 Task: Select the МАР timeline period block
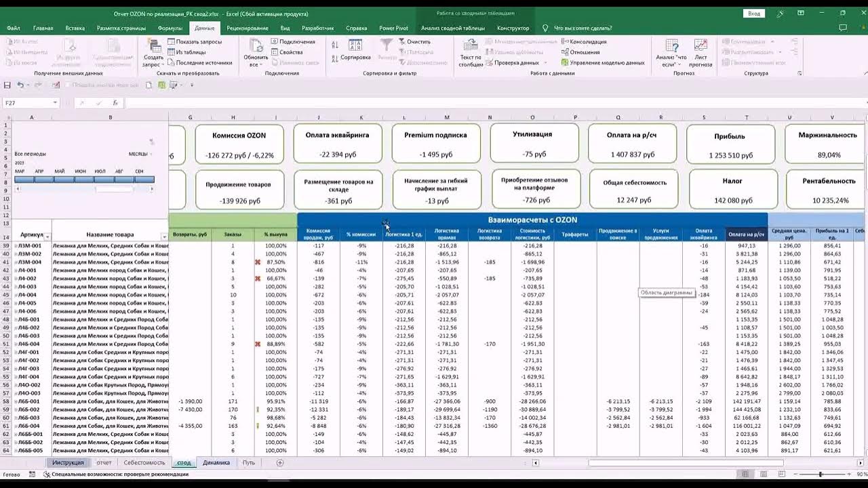[x=24, y=180]
